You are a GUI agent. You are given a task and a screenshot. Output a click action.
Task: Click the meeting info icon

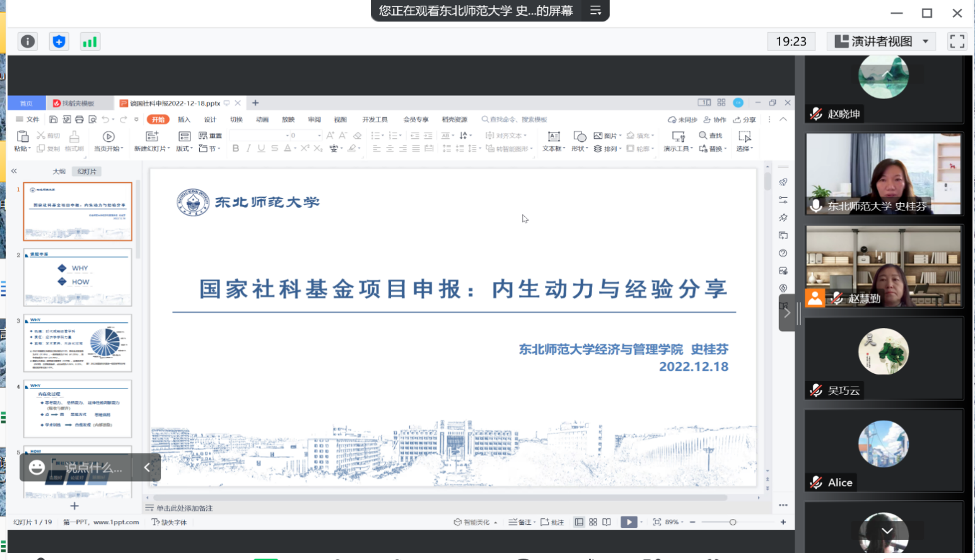pos(28,42)
